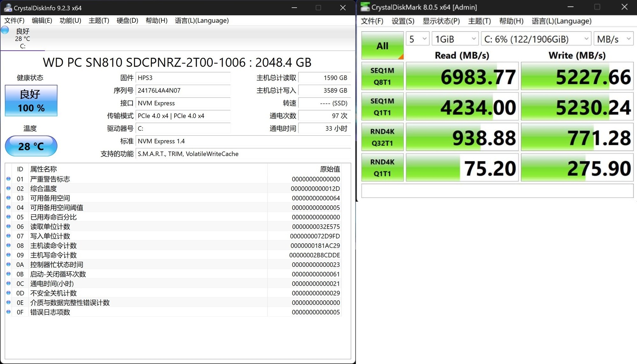Click status dot for attribute 02 综合温度

pos(9,189)
